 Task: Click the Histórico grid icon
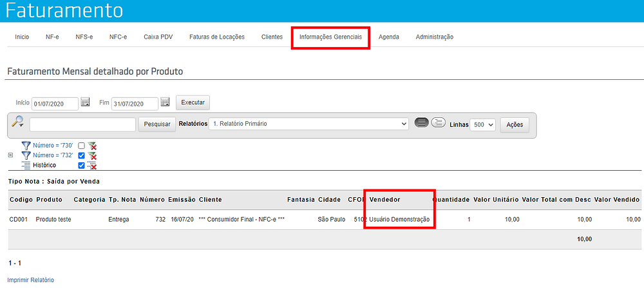(26, 165)
